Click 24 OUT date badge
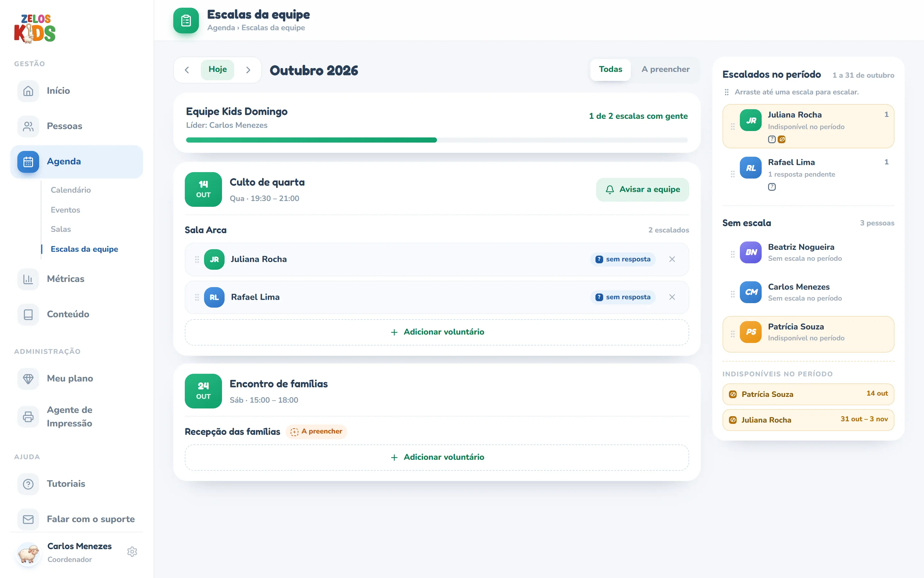Screen dimensions: 924x578 [203, 391]
